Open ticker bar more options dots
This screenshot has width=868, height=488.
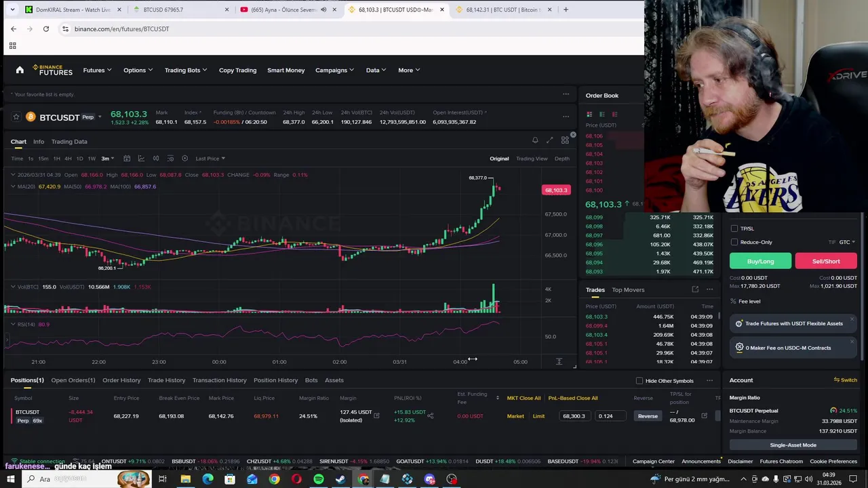coord(566,116)
